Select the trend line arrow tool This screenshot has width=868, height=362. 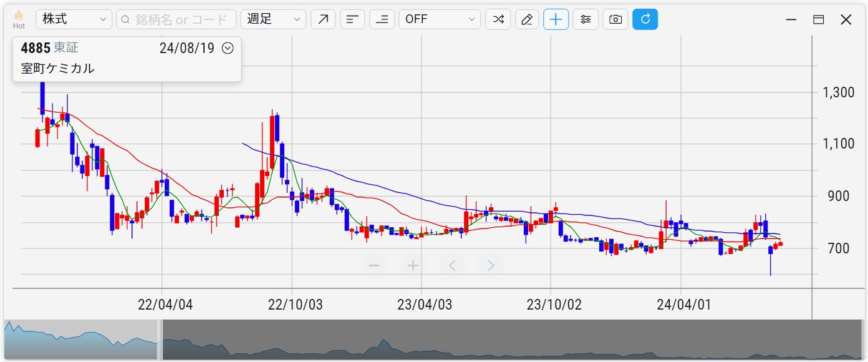(323, 19)
